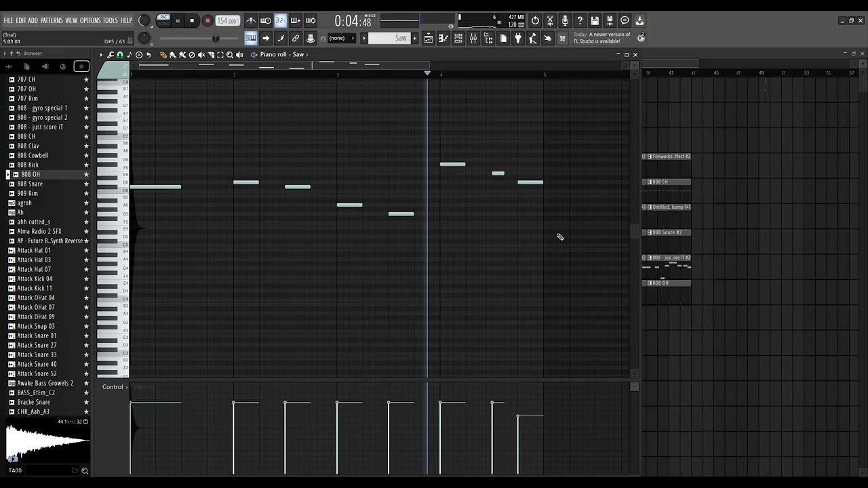
Task: Expand the 808 OH browser item
Action: click(x=8, y=174)
